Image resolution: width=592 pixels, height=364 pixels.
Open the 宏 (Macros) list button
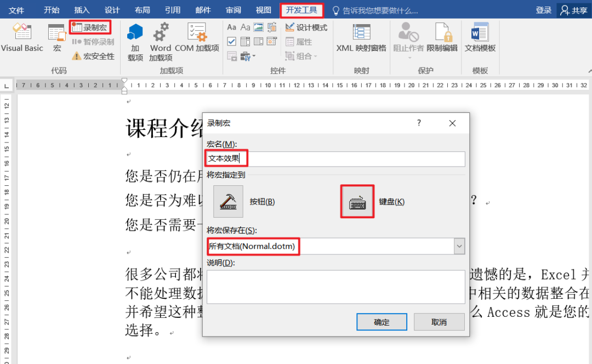click(x=57, y=37)
